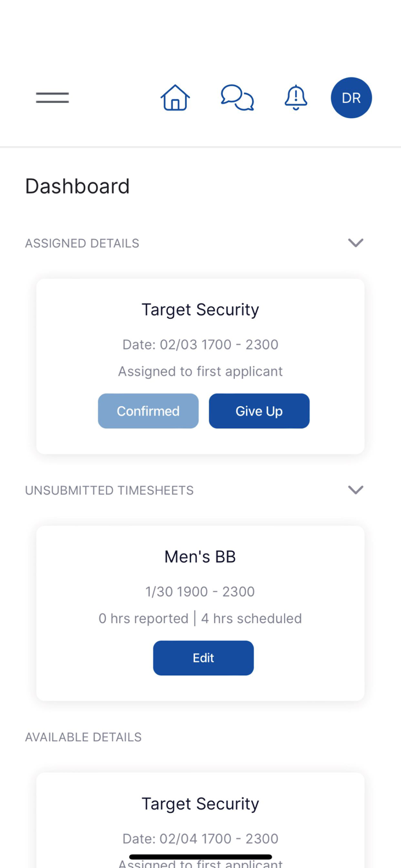Expand the AVAILABLE DETAILS section
This screenshot has height=868, width=401.
pyautogui.click(x=83, y=737)
